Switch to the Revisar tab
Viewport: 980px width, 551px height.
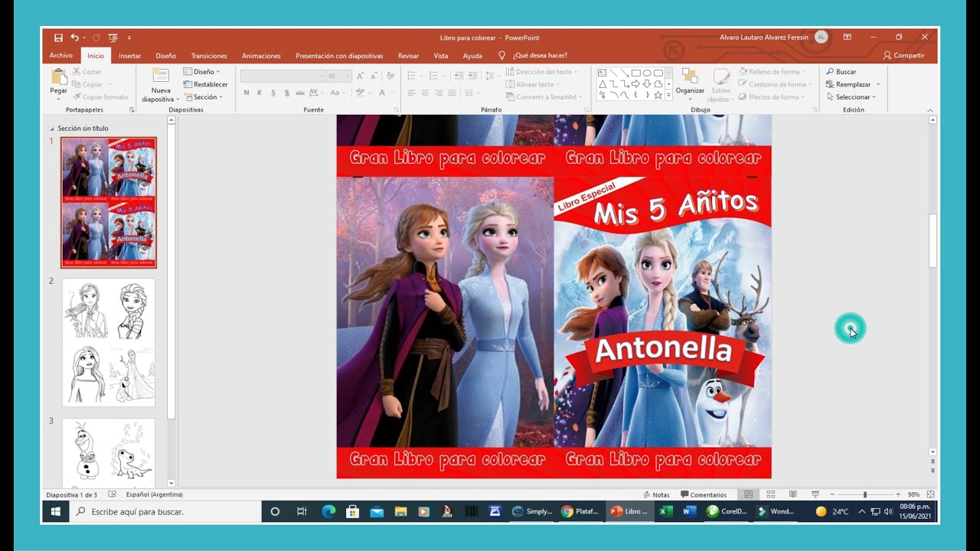point(409,55)
